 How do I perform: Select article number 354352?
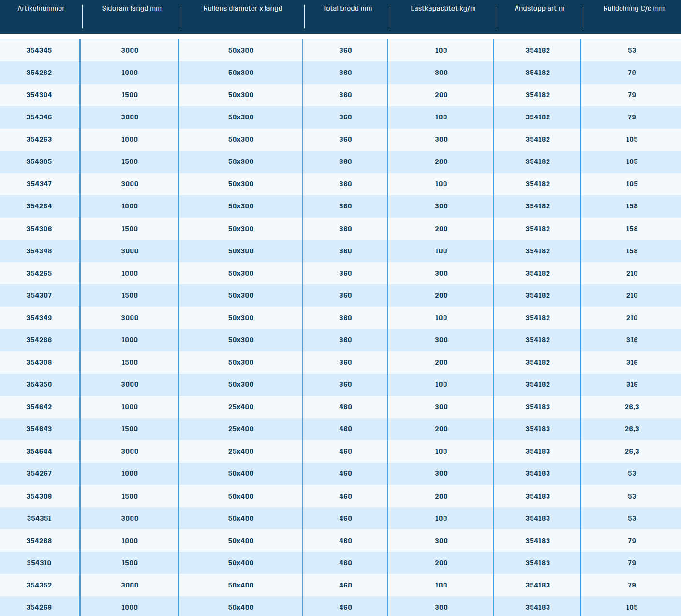[39, 585]
